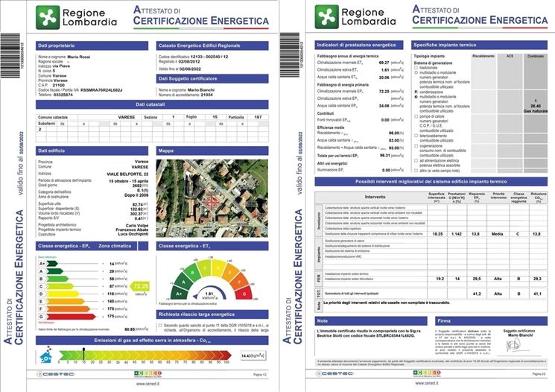
Task: Click the 'Media' priority cell in interventions table
Action: tap(498, 234)
